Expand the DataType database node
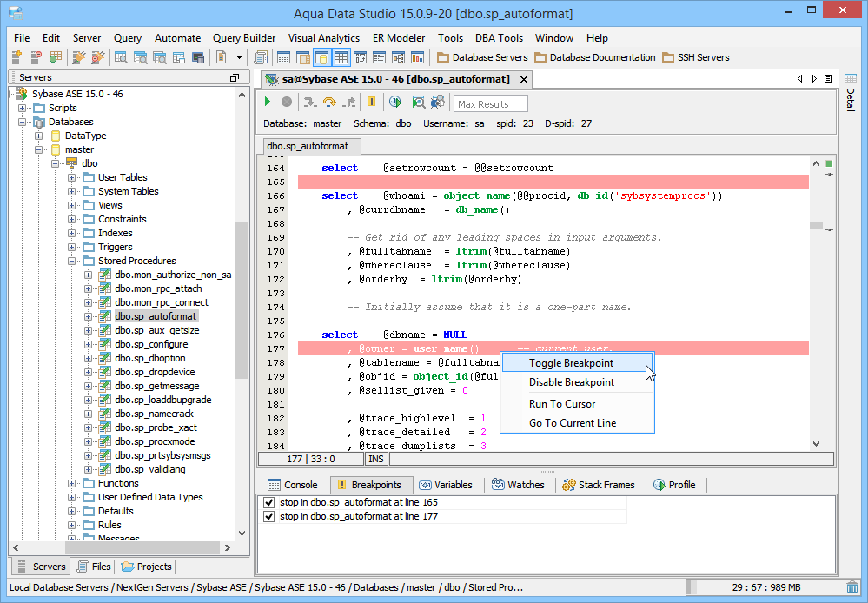Image resolution: width=868 pixels, height=603 pixels. point(40,136)
